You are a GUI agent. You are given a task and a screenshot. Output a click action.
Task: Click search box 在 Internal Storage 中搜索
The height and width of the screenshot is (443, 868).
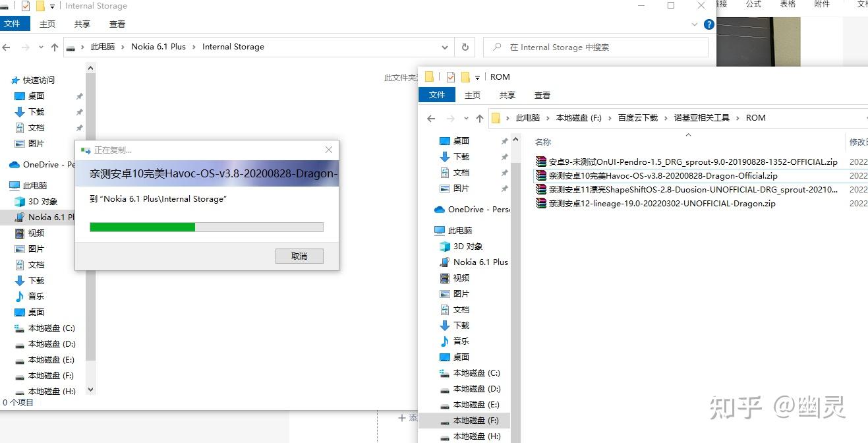596,47
